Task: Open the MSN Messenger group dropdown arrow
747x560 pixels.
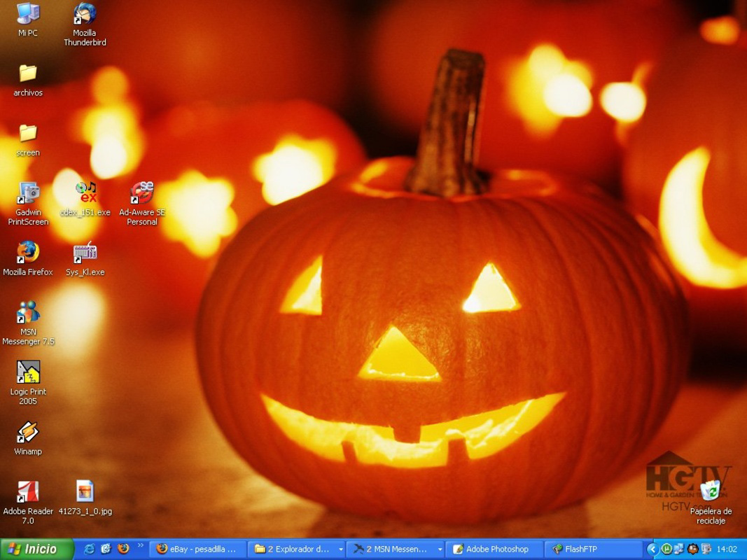Action: (x=440, y=549)
